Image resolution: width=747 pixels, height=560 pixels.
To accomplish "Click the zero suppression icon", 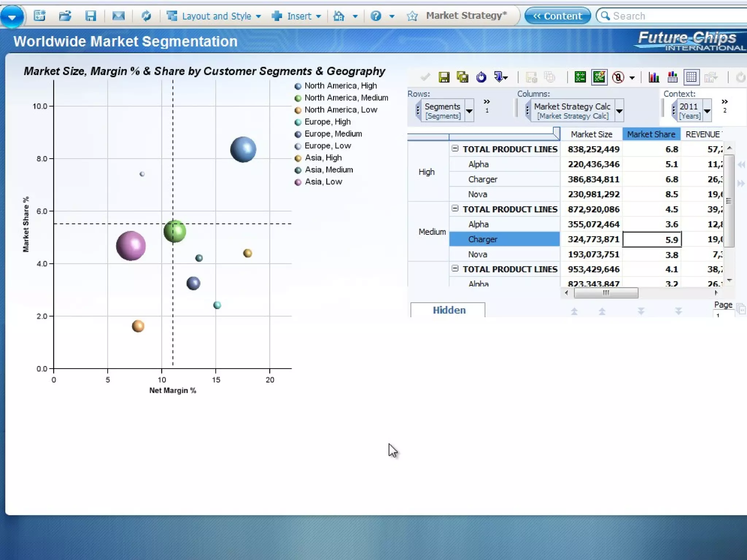I will (618, 77).
